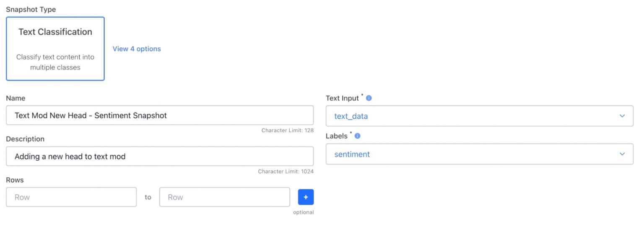Click the Labels dropdown chevron
The image size is (644, 248).
622,154
